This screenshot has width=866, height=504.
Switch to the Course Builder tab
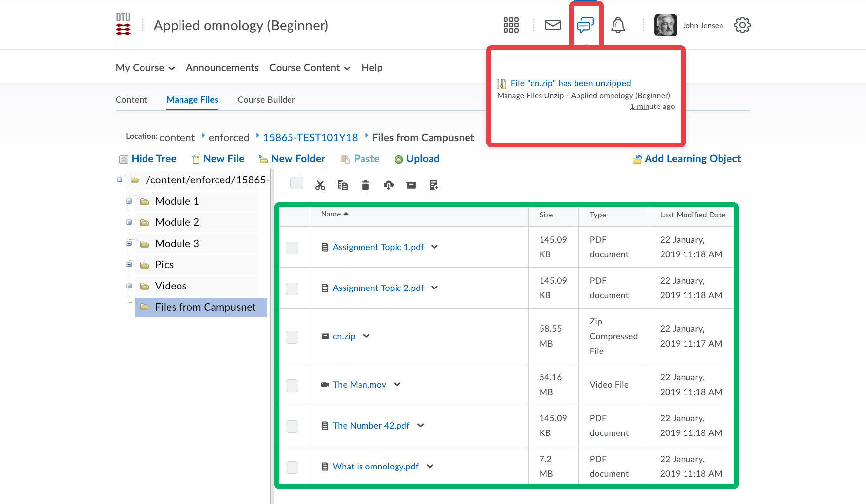266,100
